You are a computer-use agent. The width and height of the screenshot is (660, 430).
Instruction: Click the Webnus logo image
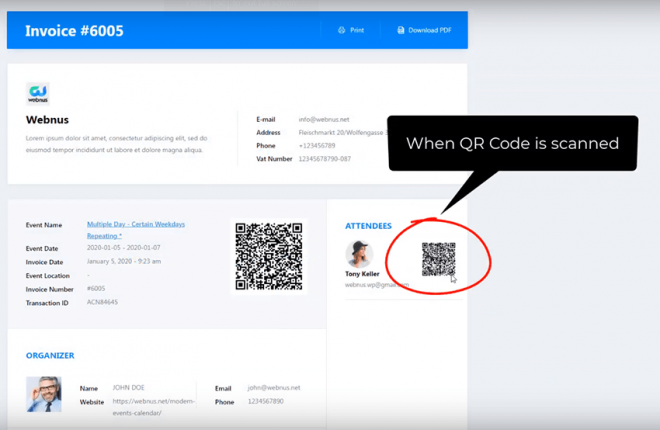(x=37, y=93)
